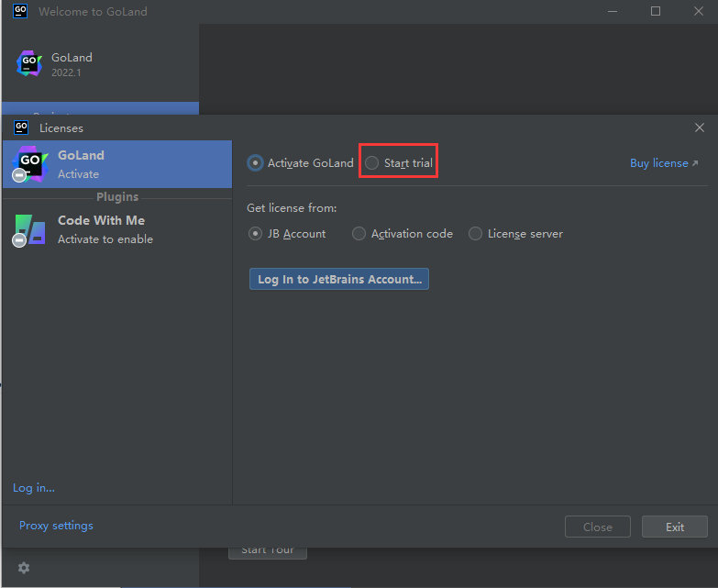Viewport: 718px width, 588px height.
Task: Open settings gear in Welcome window
Action: point(24,568)
